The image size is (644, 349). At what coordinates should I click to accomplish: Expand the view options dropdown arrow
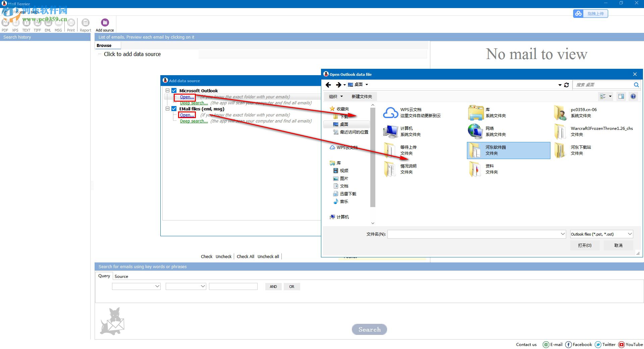610,97
